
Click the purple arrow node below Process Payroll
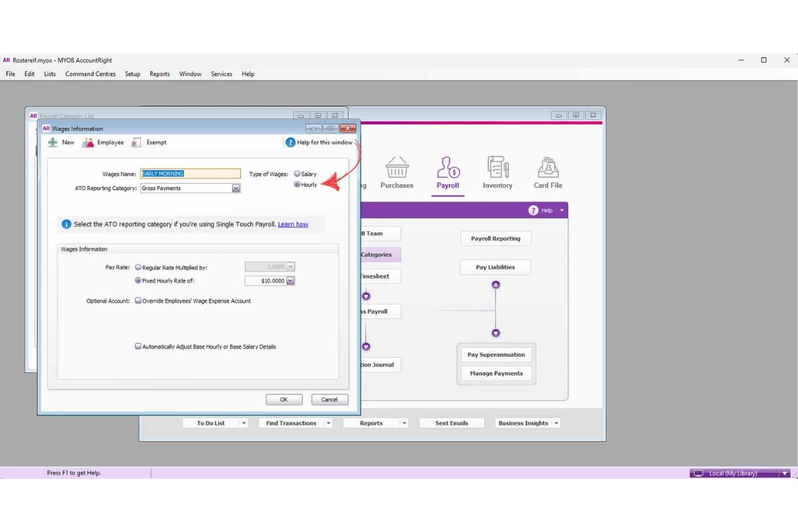tap(366, 346)
